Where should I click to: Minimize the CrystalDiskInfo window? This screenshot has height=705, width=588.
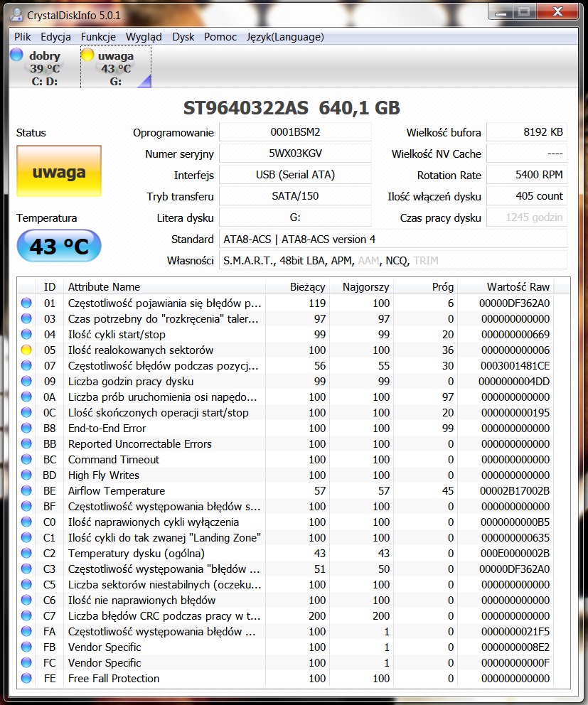pos(501,12)
